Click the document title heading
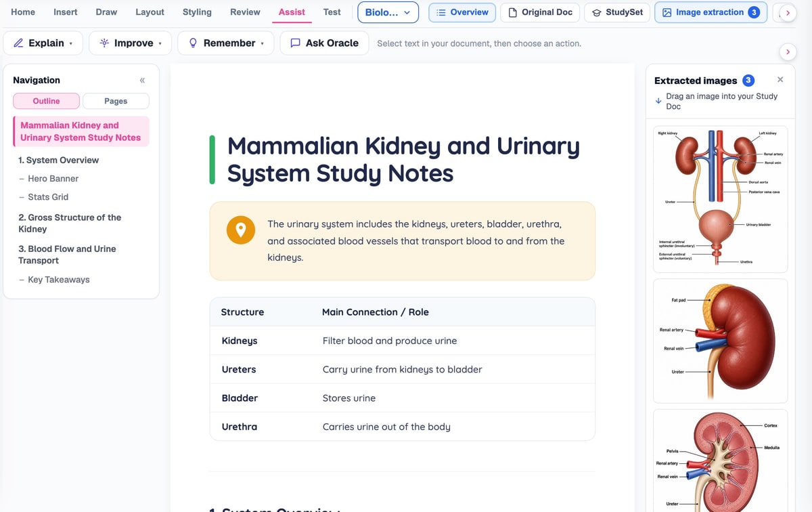 (x=403, y=160)
